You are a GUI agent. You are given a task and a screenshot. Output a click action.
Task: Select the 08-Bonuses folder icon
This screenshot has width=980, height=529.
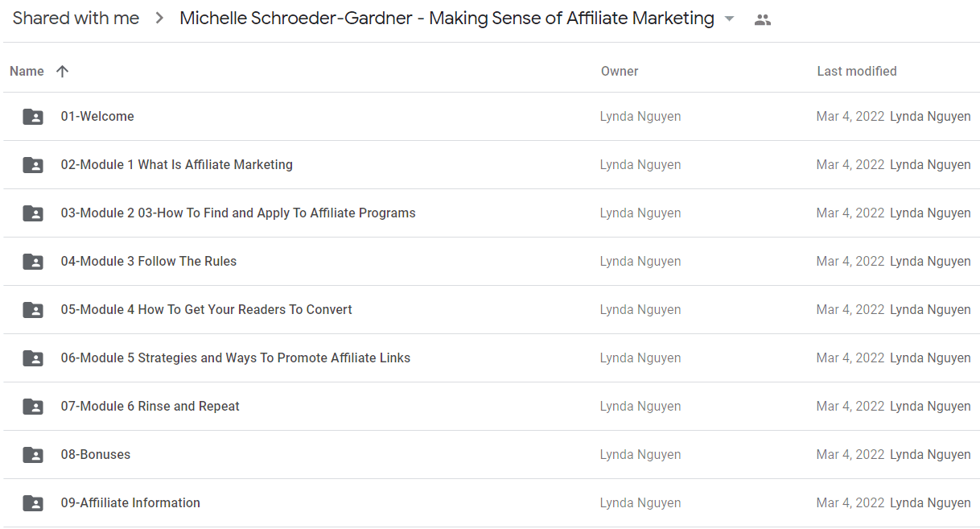click(x=33, y=455)
